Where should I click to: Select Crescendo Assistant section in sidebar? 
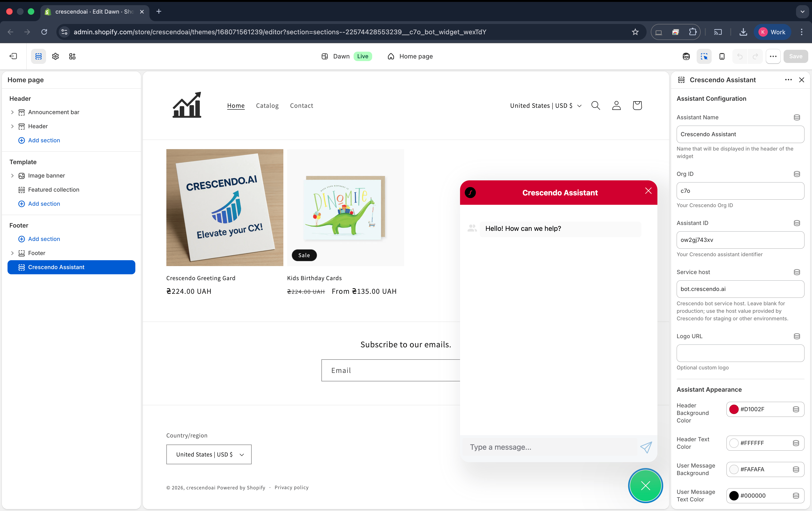point(71,267)
